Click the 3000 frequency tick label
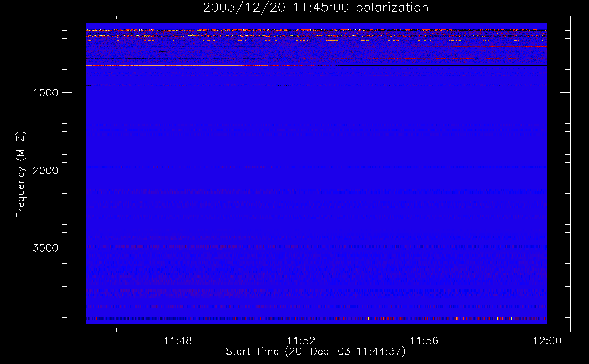589x364 pixels. [x=46, y=248]
